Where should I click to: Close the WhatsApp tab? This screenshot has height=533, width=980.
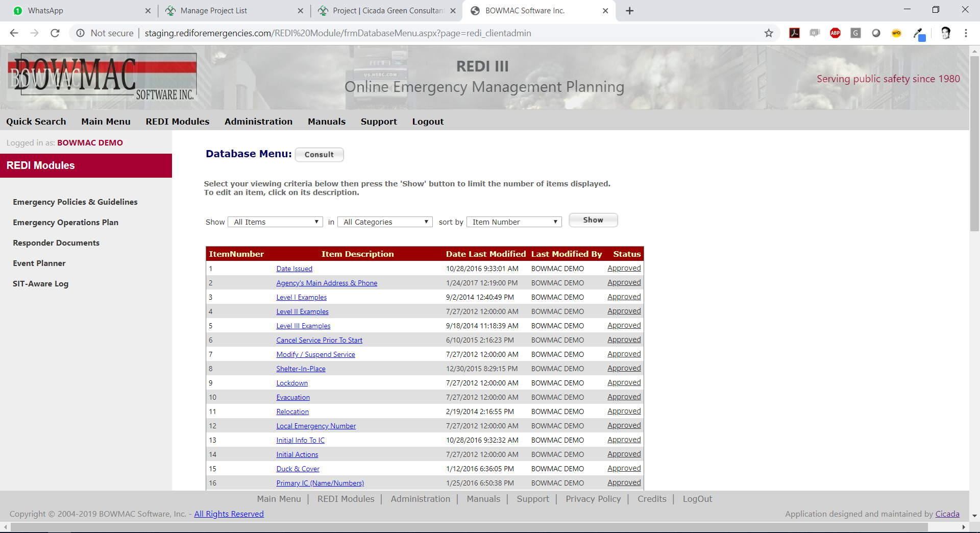(148, 11)
